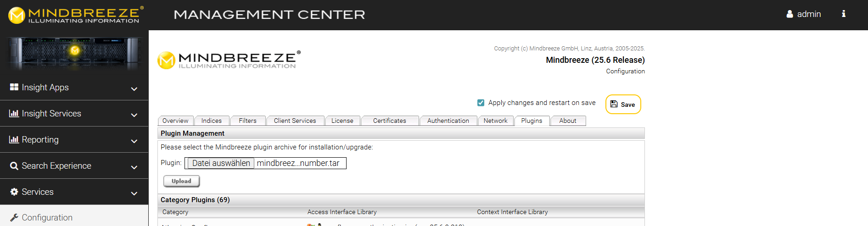Click the Services gear icon

point(14,192)
